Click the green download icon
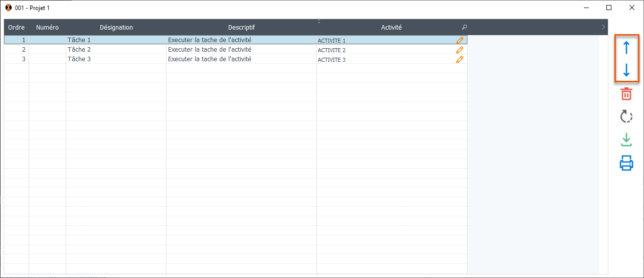This screenshot has height=278, width=644. pyautogui.click(x=626, y=140)
